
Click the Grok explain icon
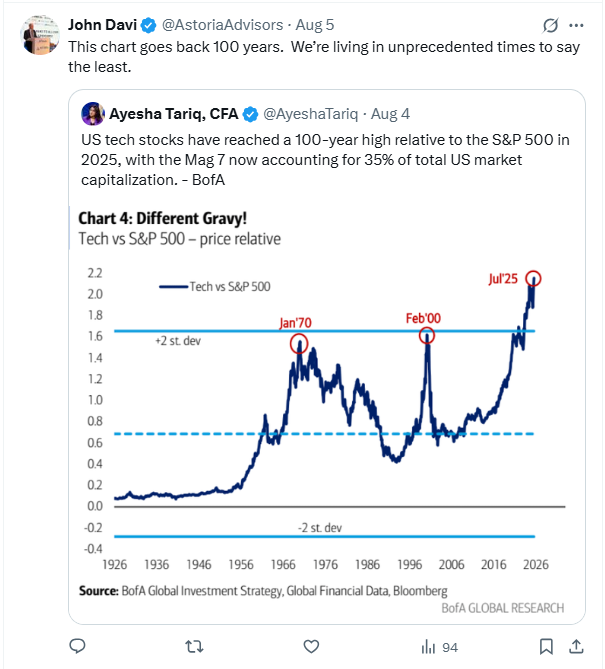550,26
